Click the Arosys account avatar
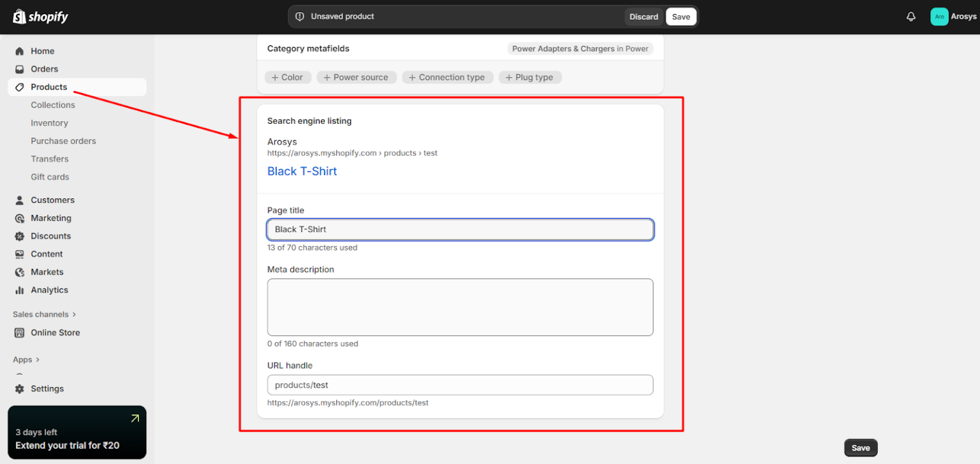Image resolution: width=980 pixels, height=464 pixels. tap(939, 17)
